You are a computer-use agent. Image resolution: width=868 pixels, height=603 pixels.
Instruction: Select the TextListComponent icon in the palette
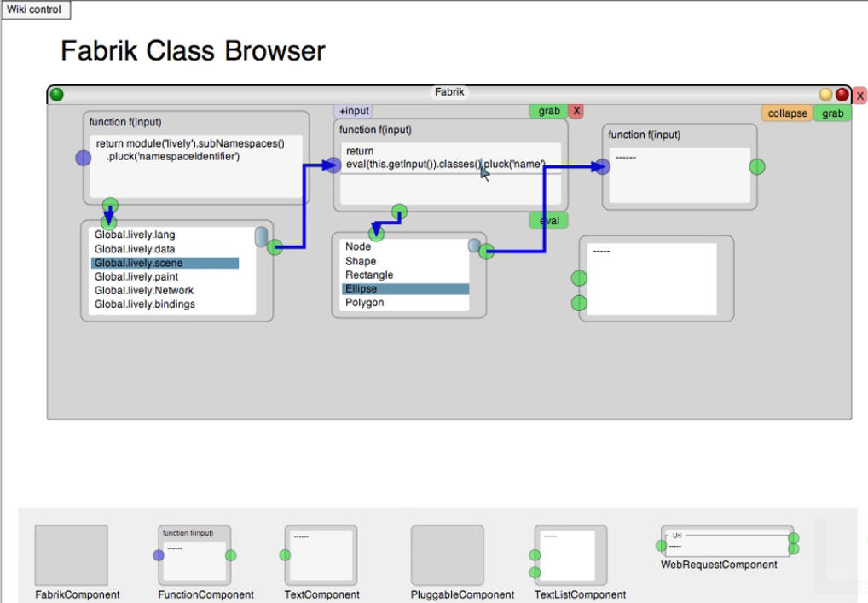[x=571, y=555]
